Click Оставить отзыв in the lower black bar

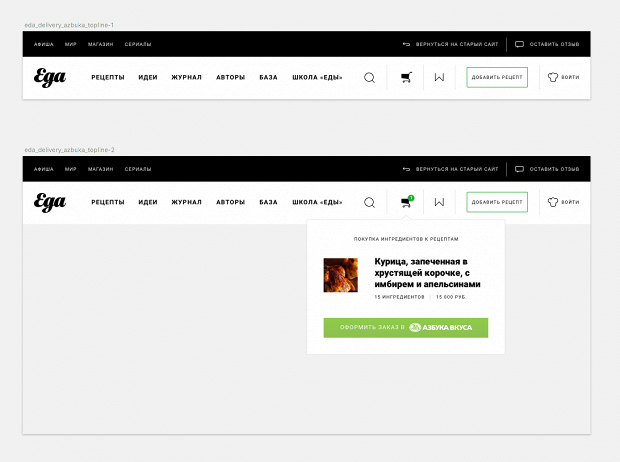pyautogui.click(x=548, y=169)
